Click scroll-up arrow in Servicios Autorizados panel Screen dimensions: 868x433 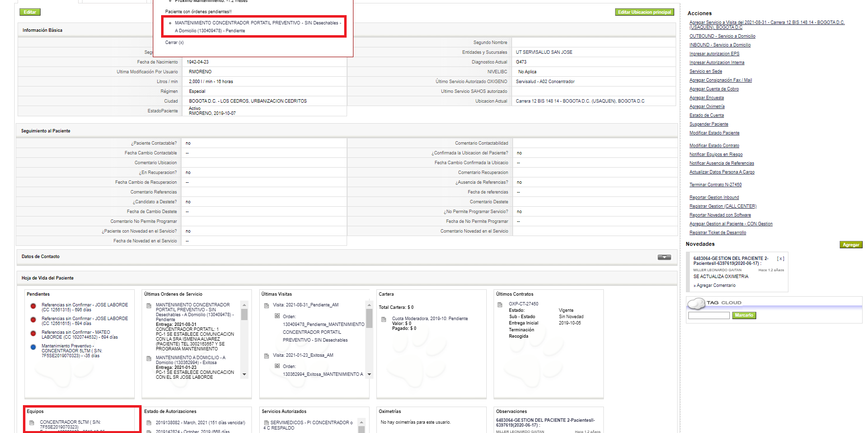pos(361,422)
